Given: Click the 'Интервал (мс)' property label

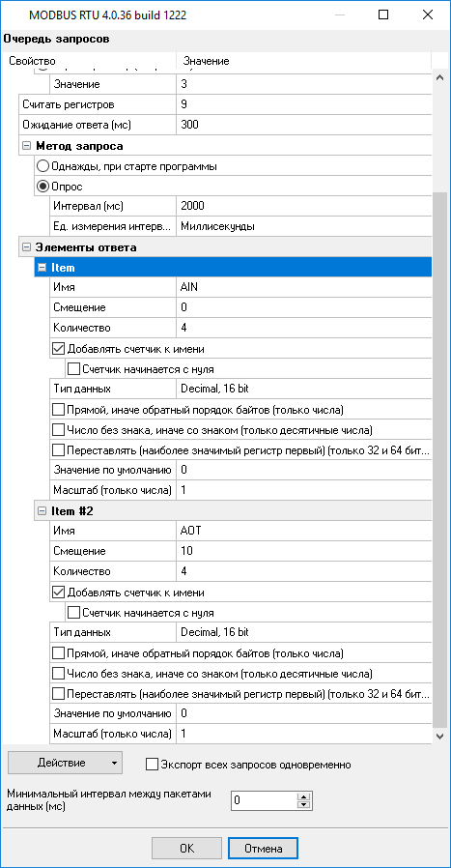Looking at the screenshot, I should (88, 206).
